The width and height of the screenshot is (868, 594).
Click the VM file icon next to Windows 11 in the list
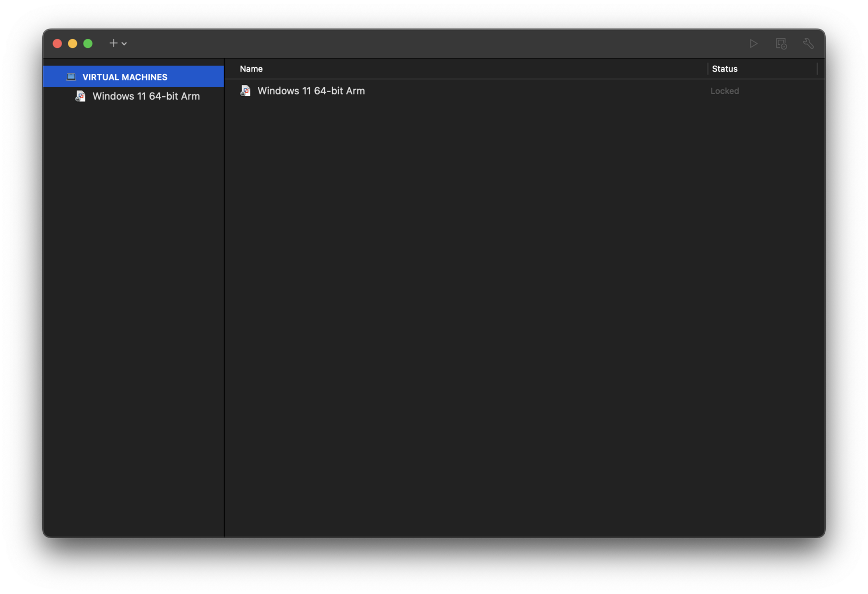(246, 91)
